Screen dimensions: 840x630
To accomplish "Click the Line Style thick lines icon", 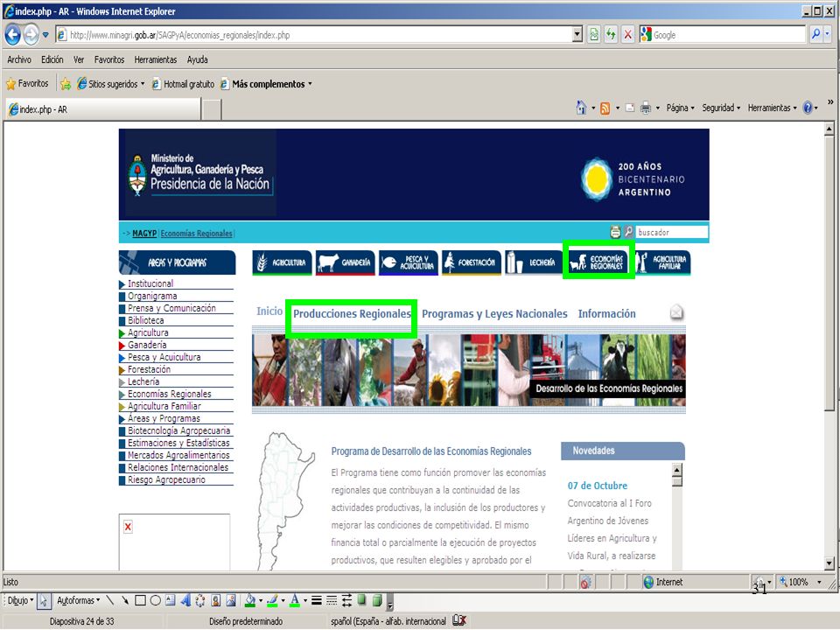I will [x=317, y=600].
